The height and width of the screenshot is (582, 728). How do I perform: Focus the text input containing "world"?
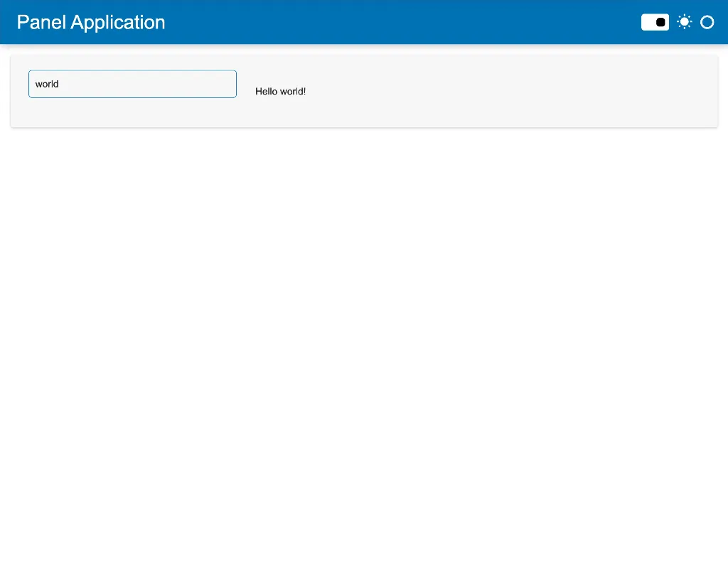tap(132, 84)
